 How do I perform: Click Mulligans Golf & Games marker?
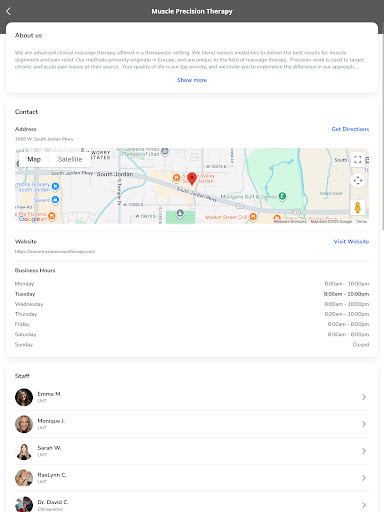[282, 196]
